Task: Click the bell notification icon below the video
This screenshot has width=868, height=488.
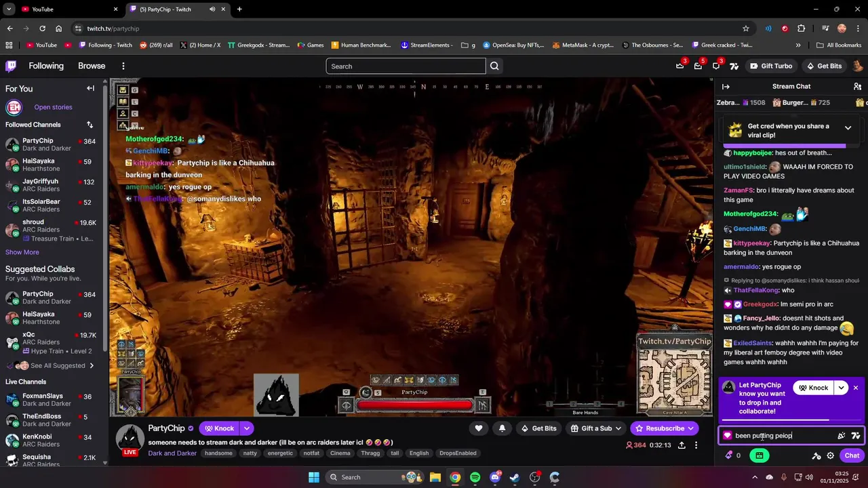Action: click(x=502, y=428)
